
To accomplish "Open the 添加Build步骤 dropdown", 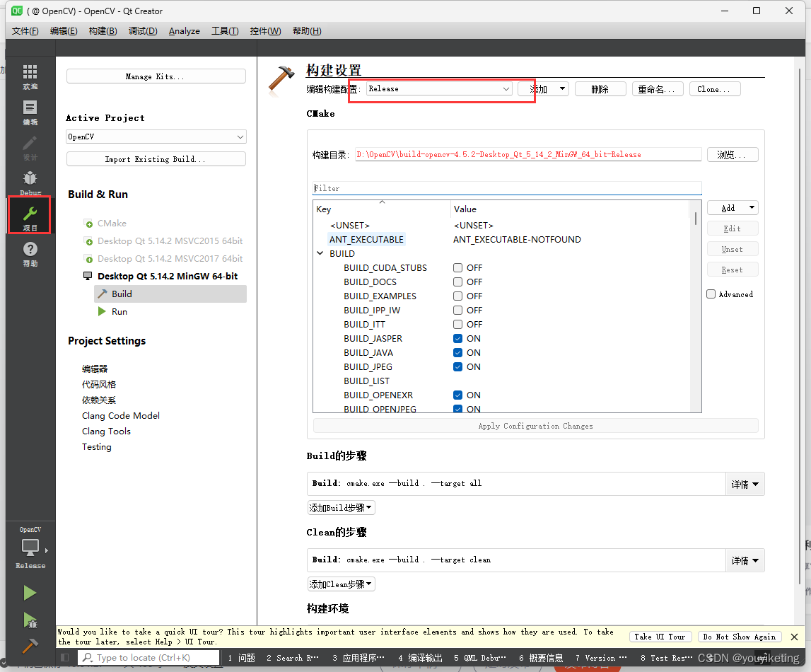I will click(x=341, y=508).
